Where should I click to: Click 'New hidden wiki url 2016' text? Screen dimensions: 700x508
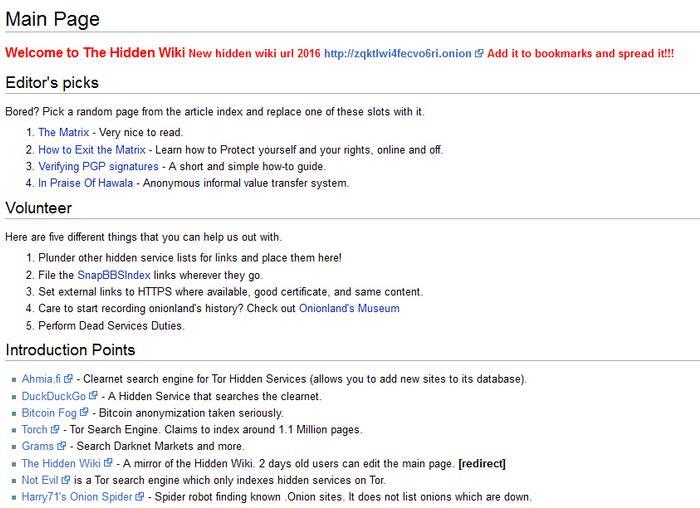[x=254, y=54]
